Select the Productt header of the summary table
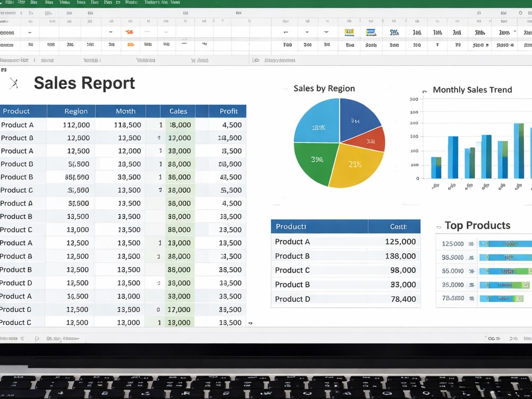 point(319,226)
